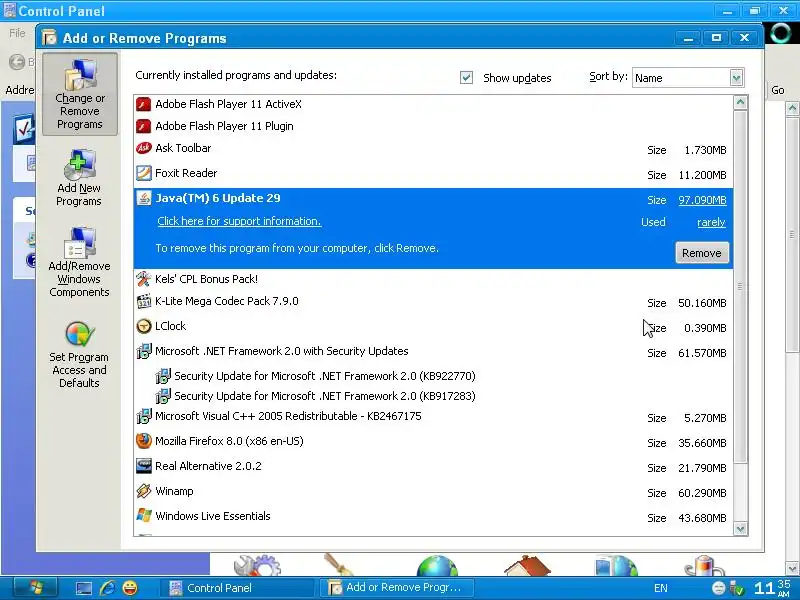The height and width of the screenshot is (600, 800).
Task: Click the Foxit Reader icon
Action: coord(144,173)
